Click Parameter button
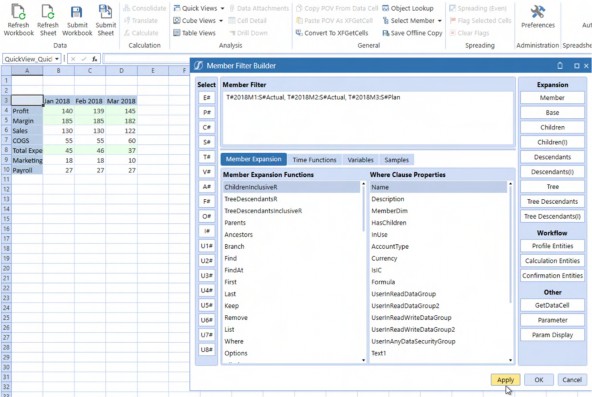 point(552,320)
